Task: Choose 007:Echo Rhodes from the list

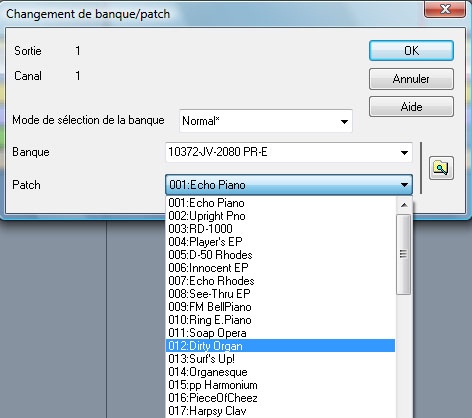Action: click(280, 281)
